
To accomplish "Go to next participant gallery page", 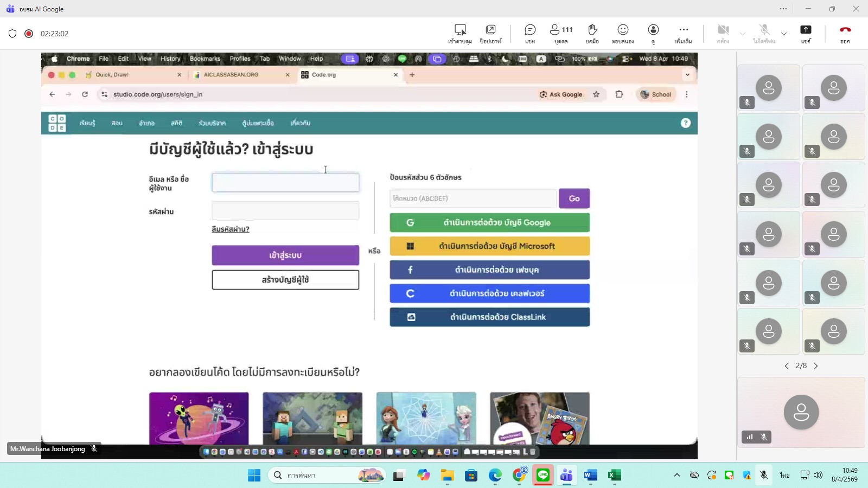I will 816,366.
